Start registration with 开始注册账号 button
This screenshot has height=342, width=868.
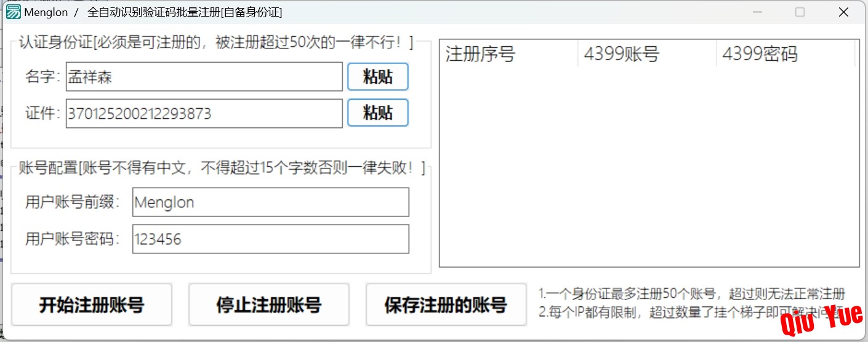pos(92,304)
